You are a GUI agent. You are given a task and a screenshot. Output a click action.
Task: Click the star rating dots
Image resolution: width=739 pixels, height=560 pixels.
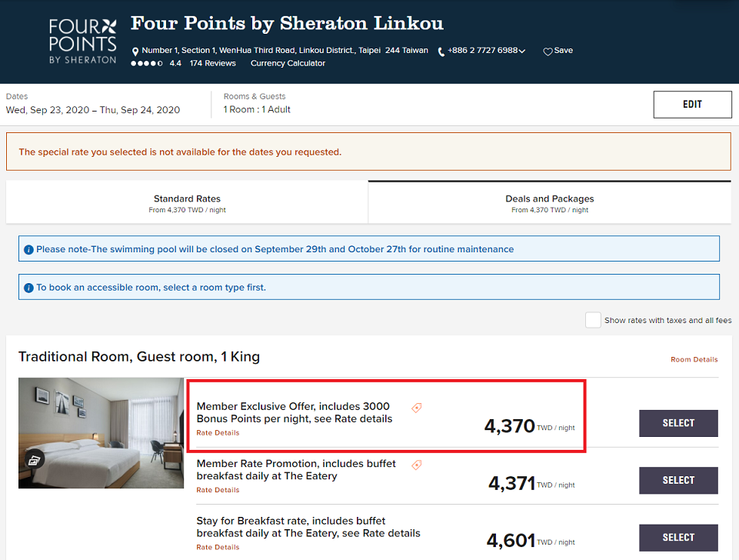[x=147, y=63]
